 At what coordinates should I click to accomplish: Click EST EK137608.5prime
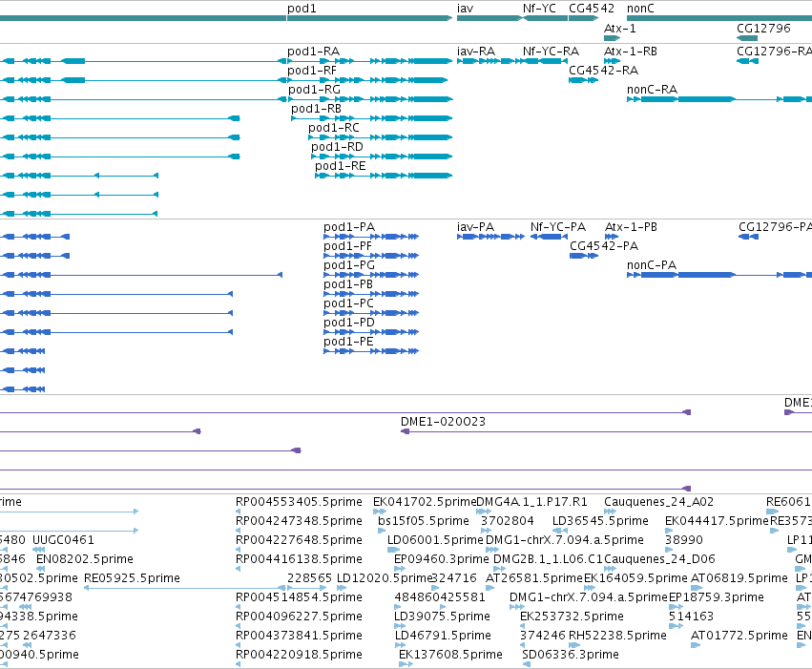[450, 655]
